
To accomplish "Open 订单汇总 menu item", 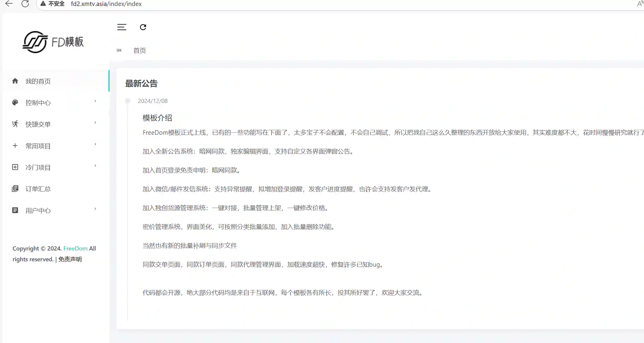I will point(38,189).
